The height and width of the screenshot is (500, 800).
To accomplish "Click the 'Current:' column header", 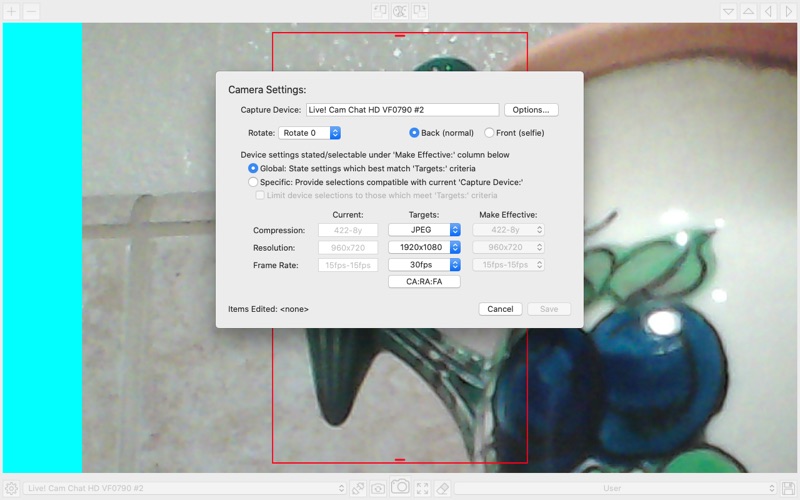I will (348, 215).
